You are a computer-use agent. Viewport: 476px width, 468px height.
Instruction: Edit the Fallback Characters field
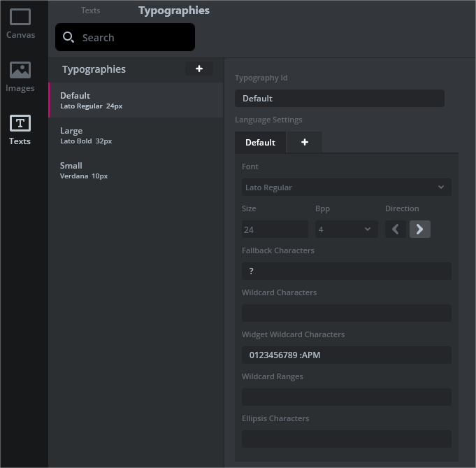347,271
